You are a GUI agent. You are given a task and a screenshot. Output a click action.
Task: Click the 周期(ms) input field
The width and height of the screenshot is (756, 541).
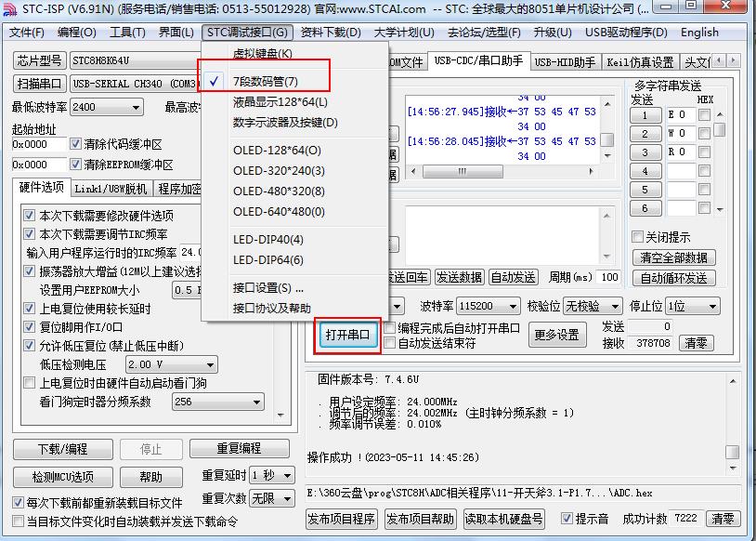tap(609, 277)
